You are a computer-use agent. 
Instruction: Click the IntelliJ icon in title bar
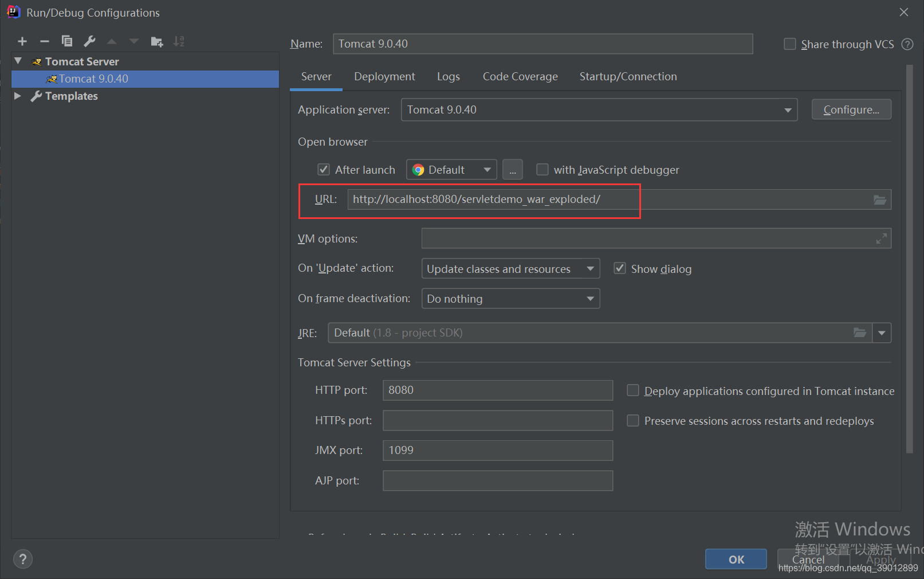13,12
